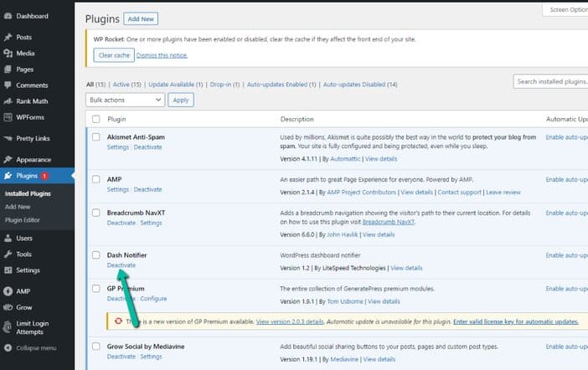Check the Akismet Anti-Spam checkbox

pyautogui.click(x=96, y=136)
